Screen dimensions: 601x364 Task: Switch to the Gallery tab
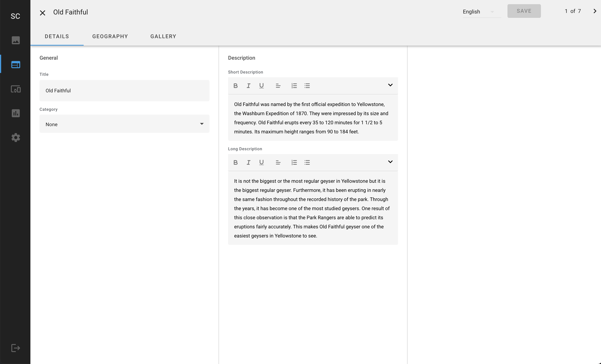pyautogui.click(x=163, y=36)
